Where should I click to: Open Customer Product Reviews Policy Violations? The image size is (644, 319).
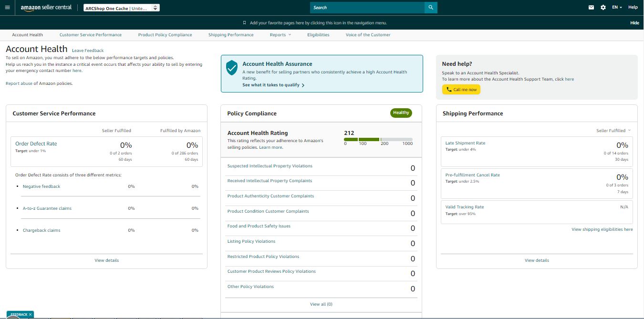click(271, 271)
